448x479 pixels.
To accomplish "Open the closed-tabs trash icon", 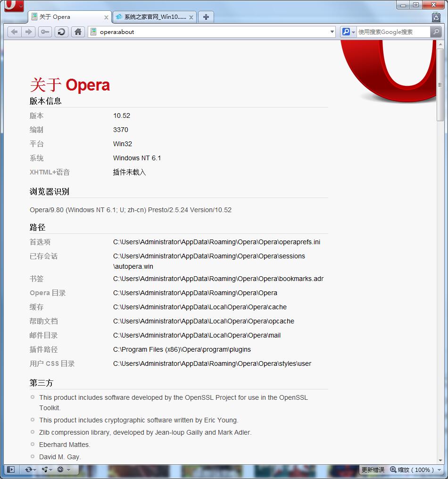I will (436, 17).
